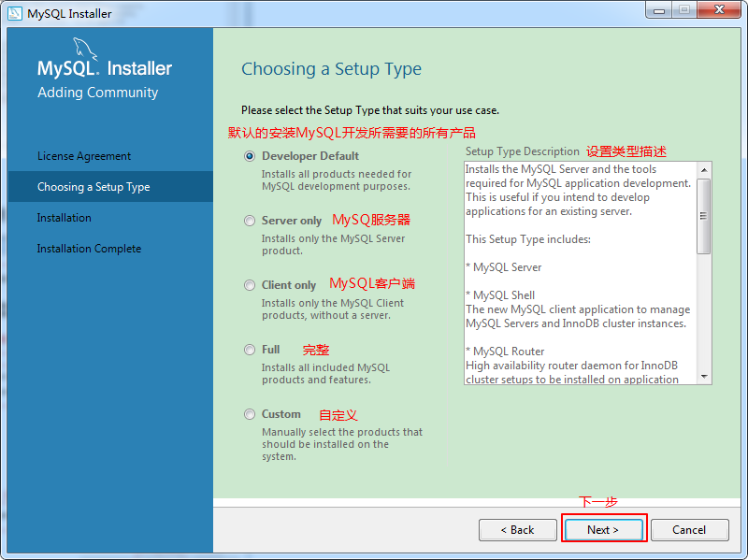This screenshot has width=748, height=560.
Task: Go to the Installation sidebar step
Action: tap(65, 218)
